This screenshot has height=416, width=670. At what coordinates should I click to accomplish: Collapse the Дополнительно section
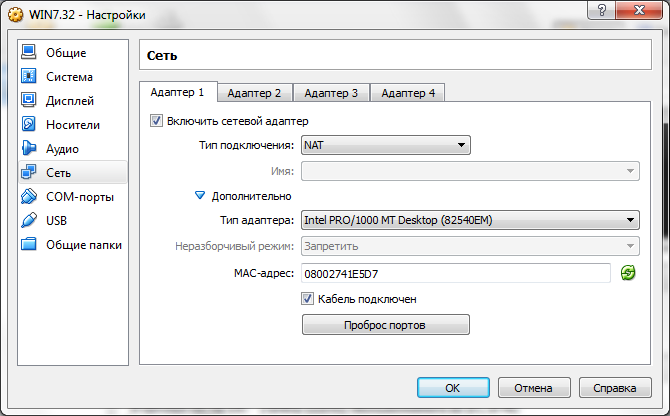(200, 196)
